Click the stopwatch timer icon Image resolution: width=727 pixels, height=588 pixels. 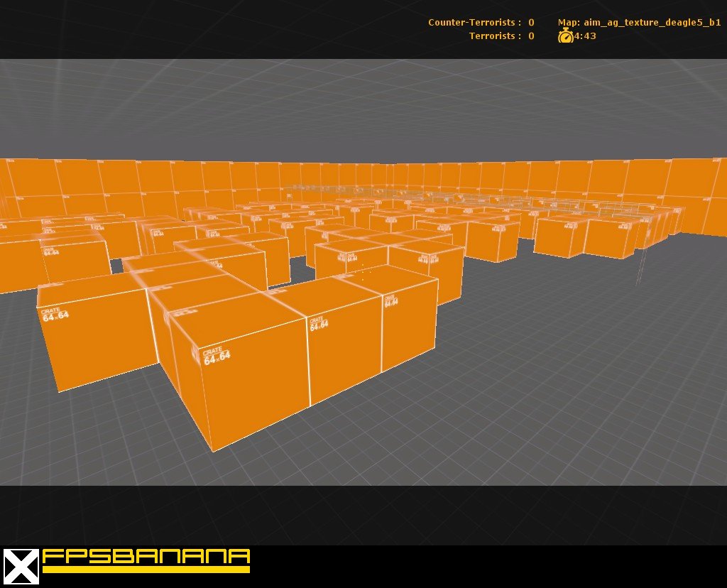(x=565, y=36)
